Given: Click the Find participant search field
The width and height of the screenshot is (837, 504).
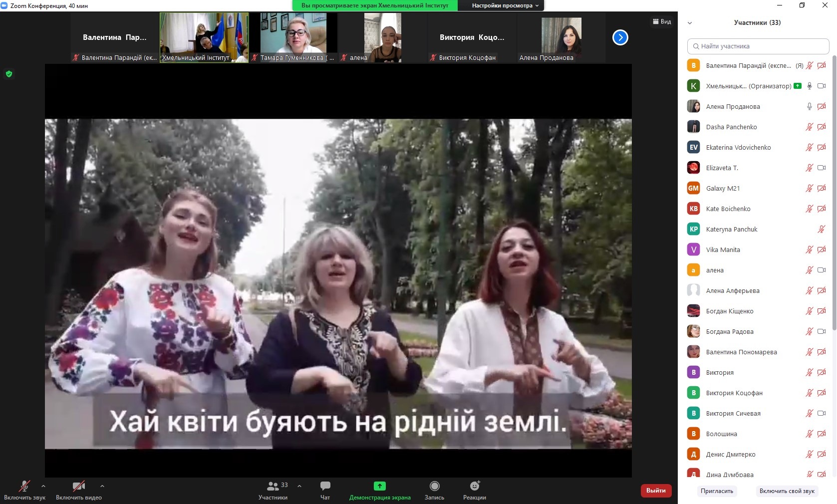Looking at the screenshot, I should (x=758, y=46).
